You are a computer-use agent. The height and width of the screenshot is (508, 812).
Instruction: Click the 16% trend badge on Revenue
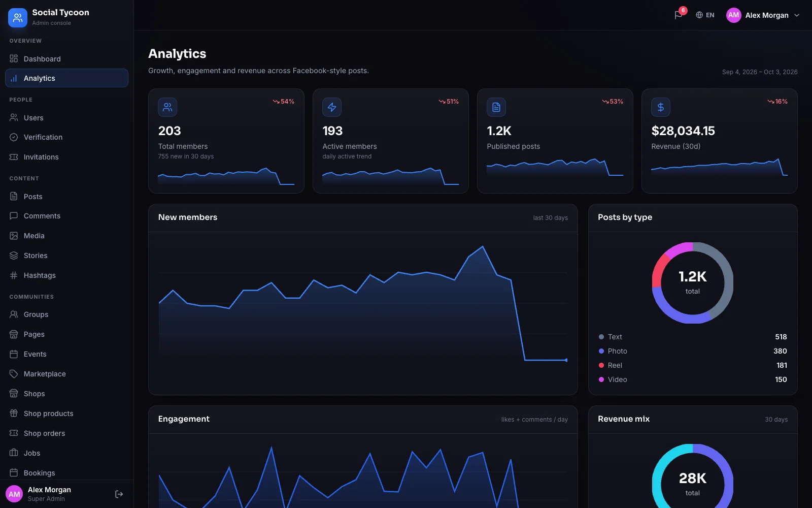pos(777,102)
